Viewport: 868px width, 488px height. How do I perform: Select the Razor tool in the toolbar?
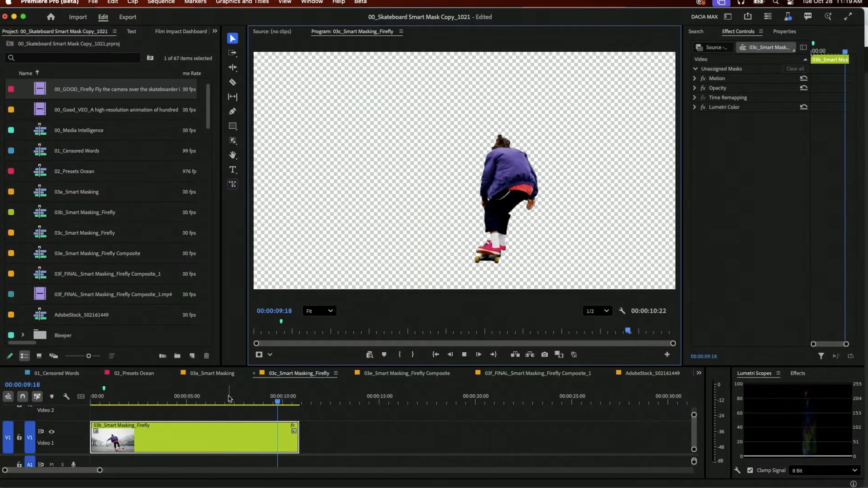coord(233,82)
